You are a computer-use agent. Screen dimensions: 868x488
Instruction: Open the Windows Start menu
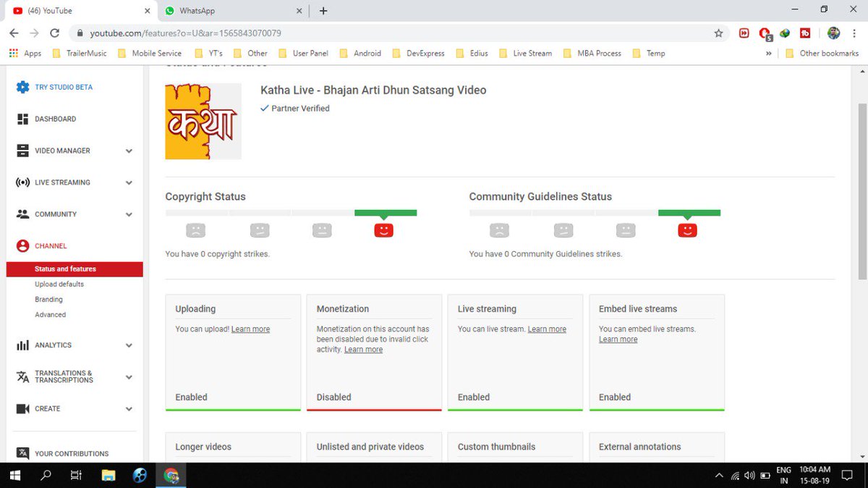[x=14, y=476]
